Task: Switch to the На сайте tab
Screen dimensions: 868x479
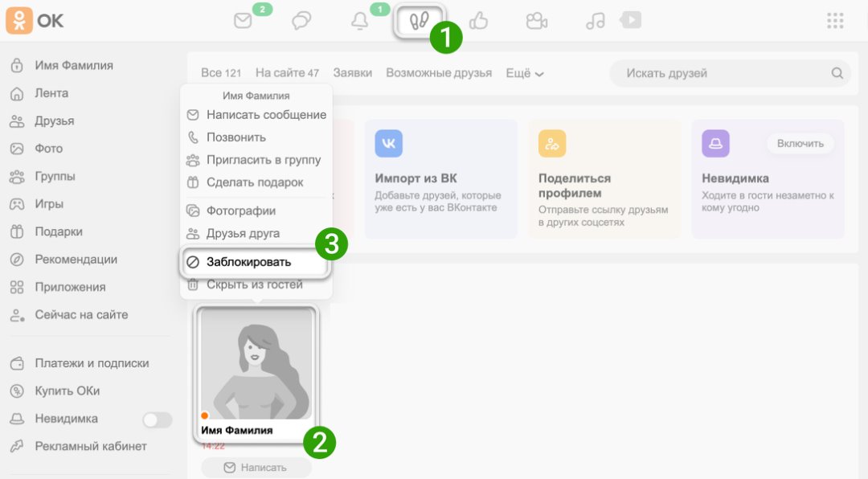Action: click(x=287, y=73)
